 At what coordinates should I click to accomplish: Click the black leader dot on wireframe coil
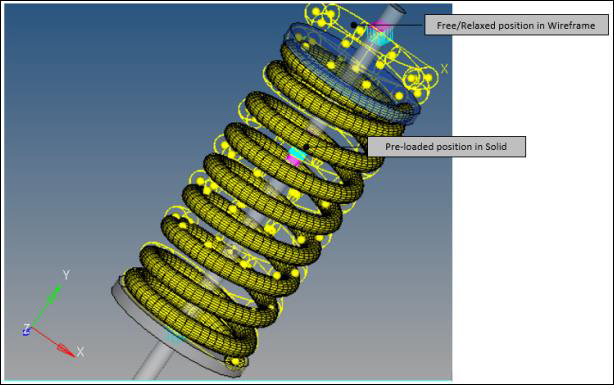click(354, 25)
